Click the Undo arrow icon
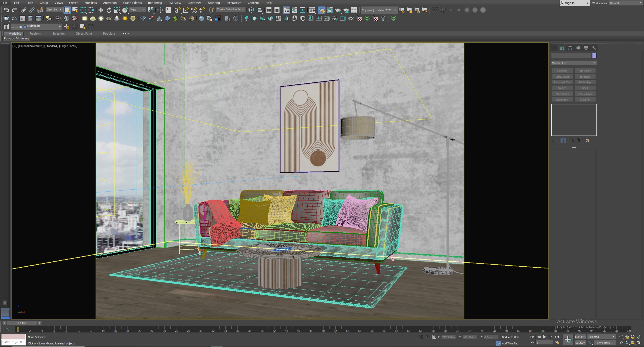 click(6, 10)
